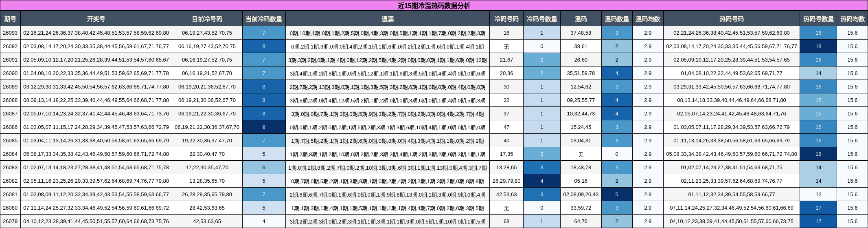
Task: Click period number 26086
Action: [x=10, y=127]
